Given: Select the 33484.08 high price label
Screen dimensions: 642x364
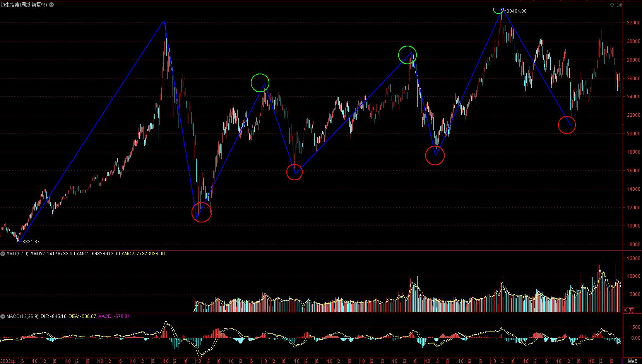Looking at the screenshot, I should pos(516,11).
